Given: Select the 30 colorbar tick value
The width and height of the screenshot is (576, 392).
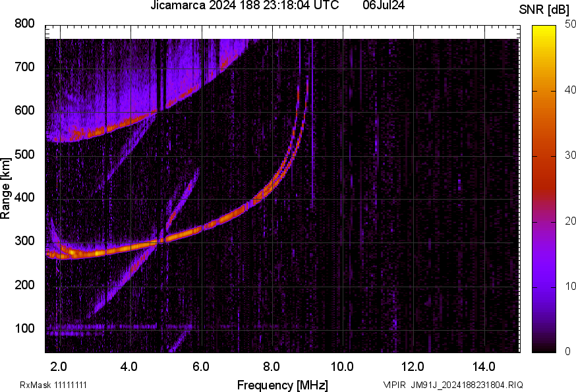Looking at the screenshot, I should pos(571,155).
